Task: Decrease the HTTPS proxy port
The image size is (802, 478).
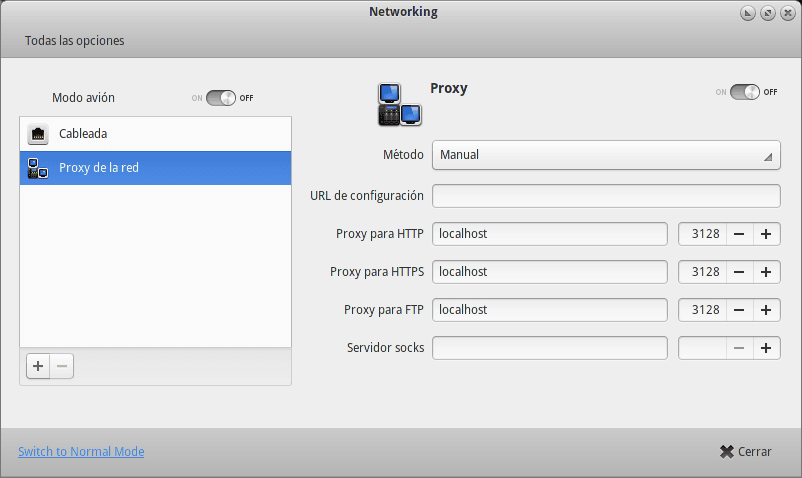Action: point(739,272)
